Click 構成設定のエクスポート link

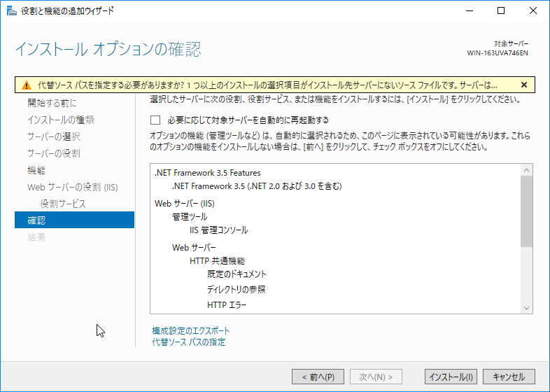pos(190,330)
